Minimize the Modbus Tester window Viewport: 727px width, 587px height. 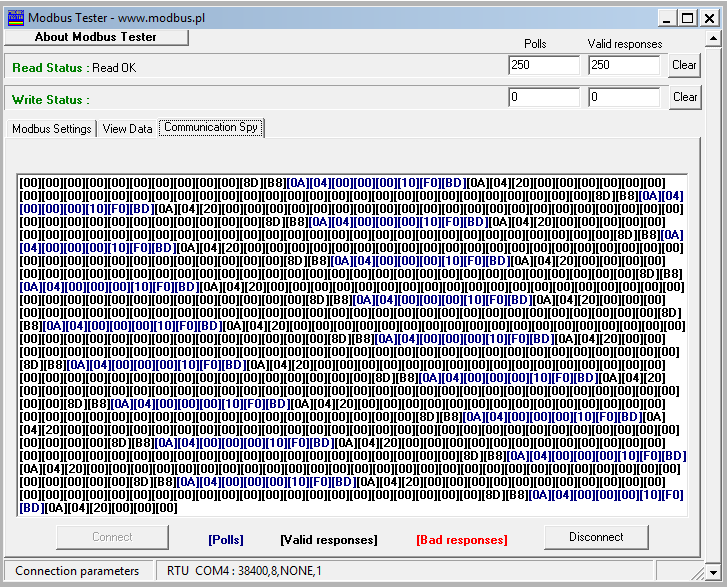(667, 18)
